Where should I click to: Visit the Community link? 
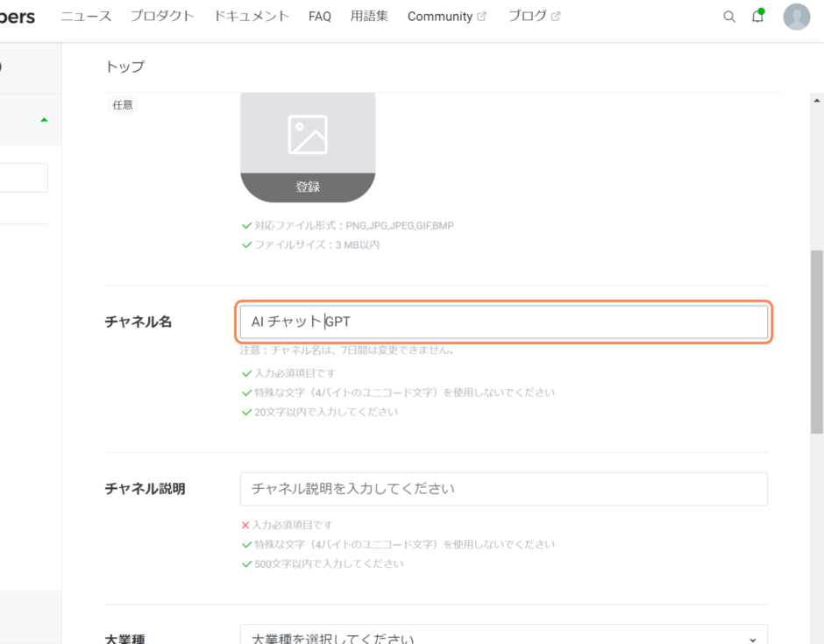438,16
